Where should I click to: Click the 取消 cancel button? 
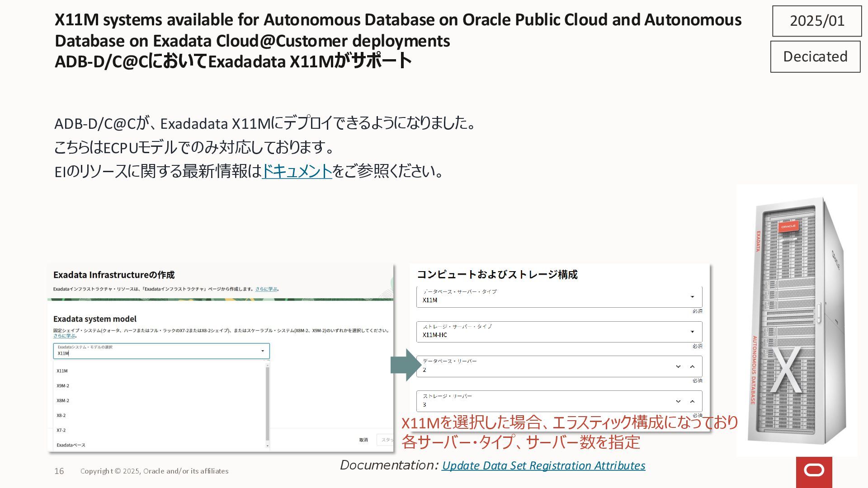[x=363, y=440]
